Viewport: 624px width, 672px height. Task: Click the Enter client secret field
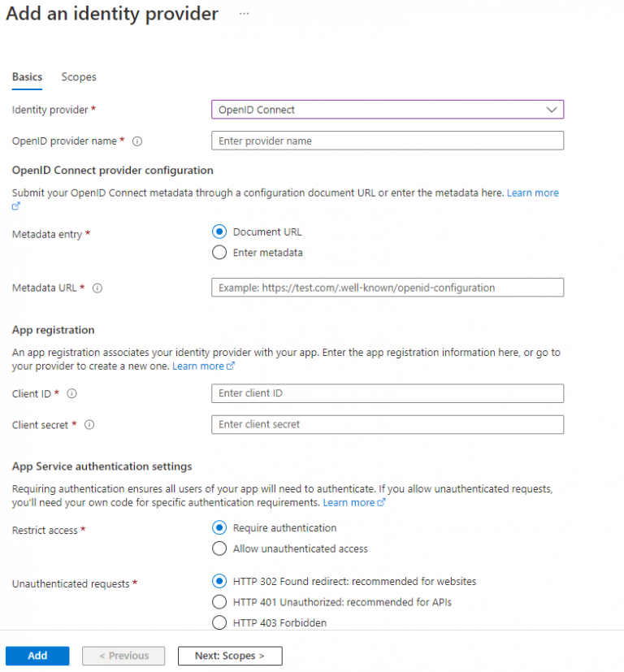(x=388, y=424)
